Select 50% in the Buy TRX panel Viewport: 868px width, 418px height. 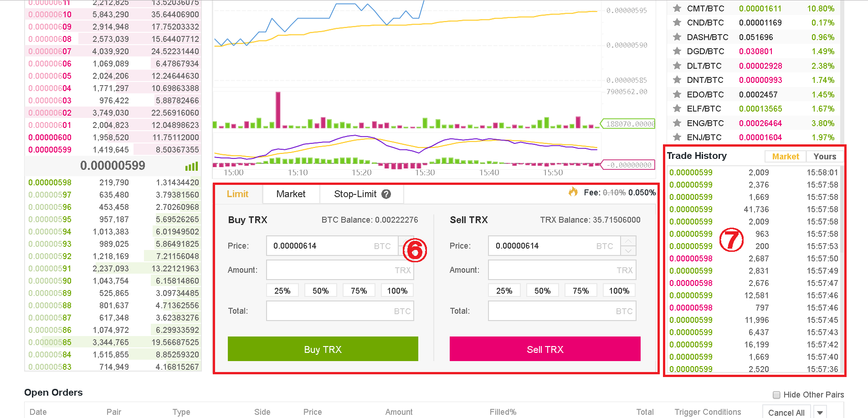click(321, 291)
